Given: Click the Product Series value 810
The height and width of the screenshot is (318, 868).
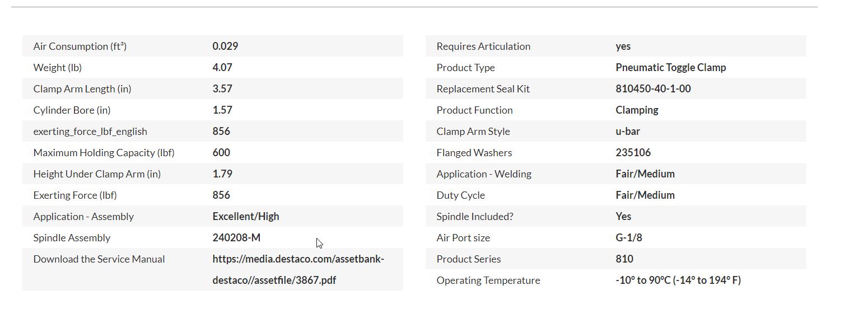Looking at the screenshot, I should tap(624, 259).
